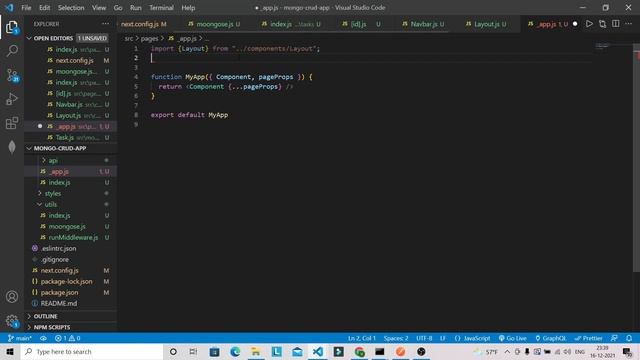Open the Accounts menu icon
640x360 pixels.
[12, 297]
